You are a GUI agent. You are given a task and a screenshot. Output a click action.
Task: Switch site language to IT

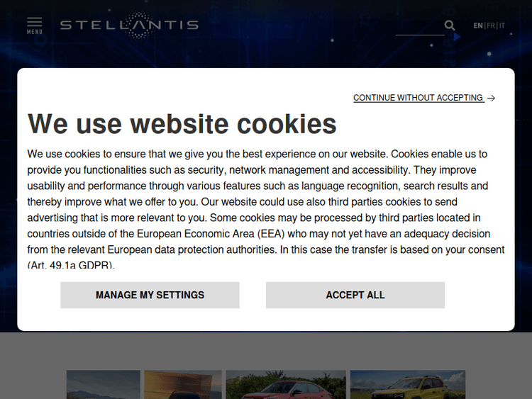[502, 26]
